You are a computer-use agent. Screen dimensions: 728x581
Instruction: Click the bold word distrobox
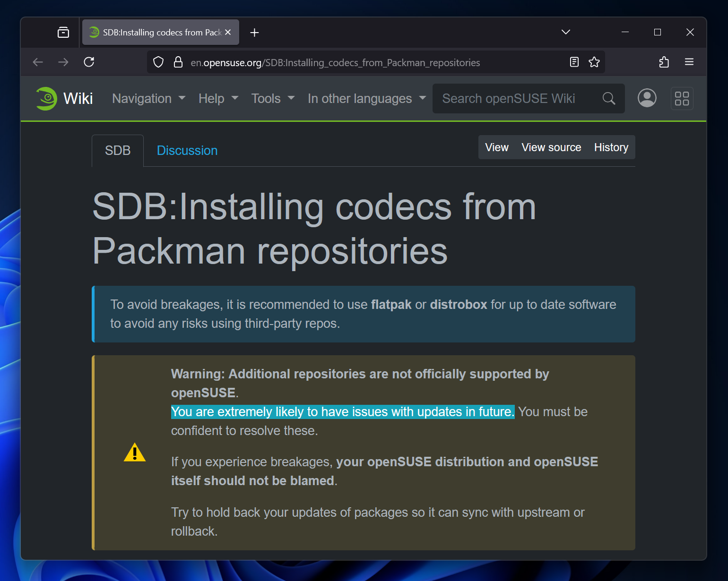pos(459,305)
